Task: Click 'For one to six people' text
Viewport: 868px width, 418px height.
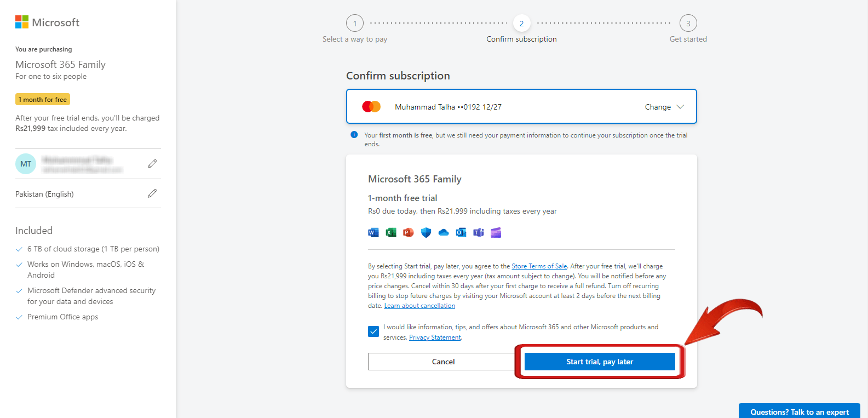Action: [x=51, y=77]
